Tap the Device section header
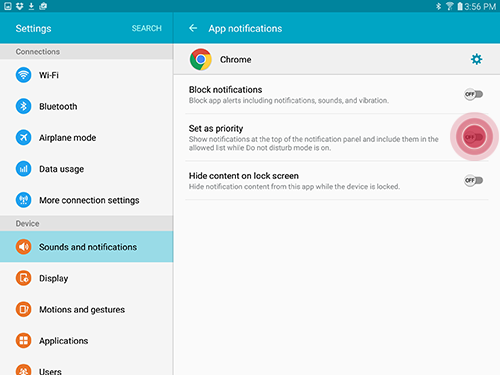The width and height of the screenshot is (500, 375). [x=87, y=223]
